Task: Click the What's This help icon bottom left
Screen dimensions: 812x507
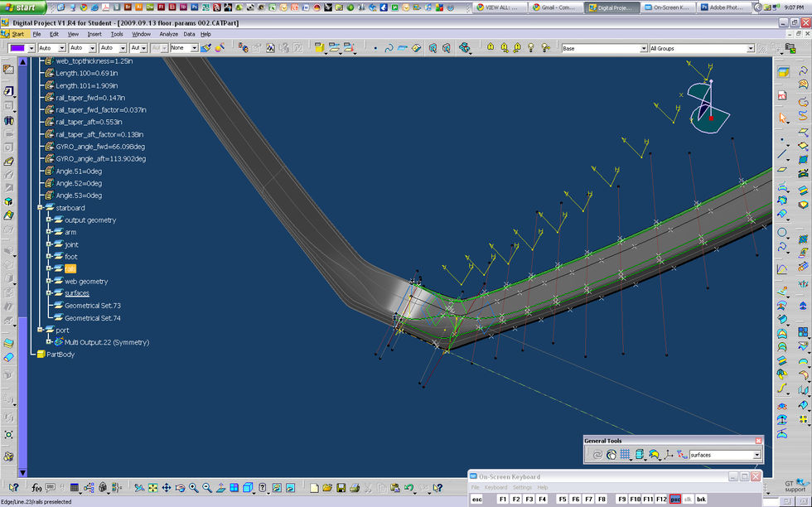Action: coord(13,488)
